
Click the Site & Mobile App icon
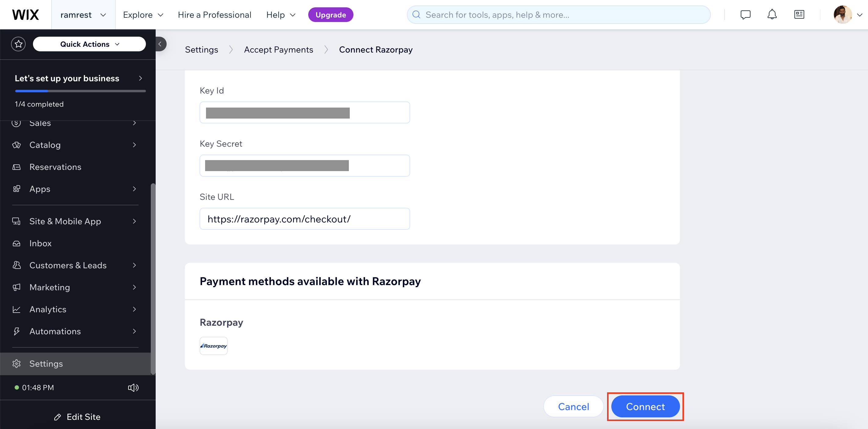(16, 221)
